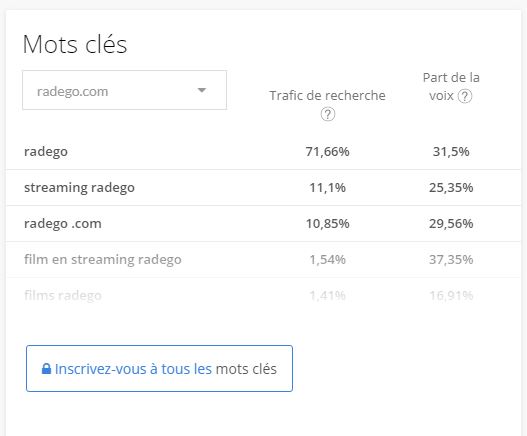The width and height of the screenshot is (527, 436).
Task: Click the Inscrivez-vous à tous les mots clés button
Action: [159, 368]
